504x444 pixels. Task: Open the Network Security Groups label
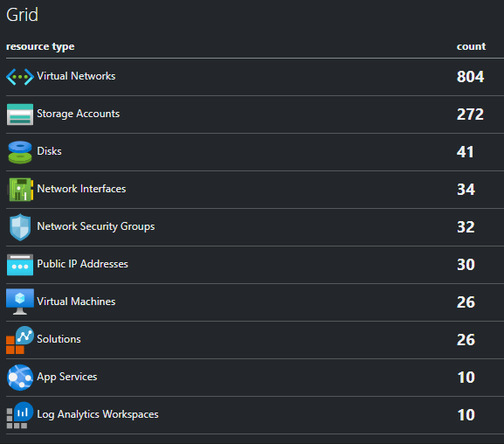point(96,226)
